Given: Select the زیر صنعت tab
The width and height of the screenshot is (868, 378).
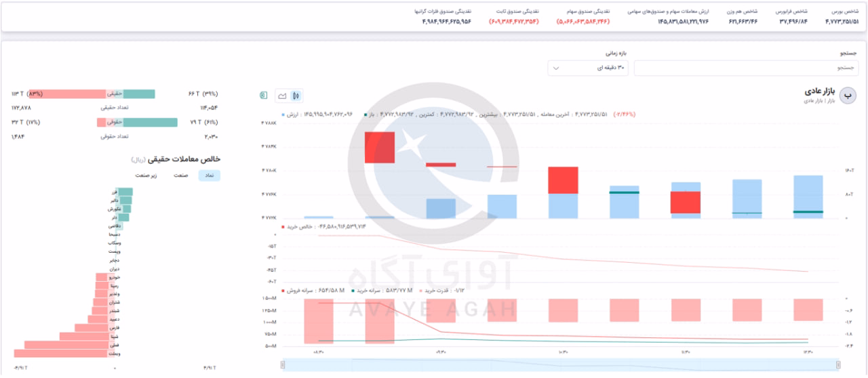Looking at the screenshot, I should point(146,175).
